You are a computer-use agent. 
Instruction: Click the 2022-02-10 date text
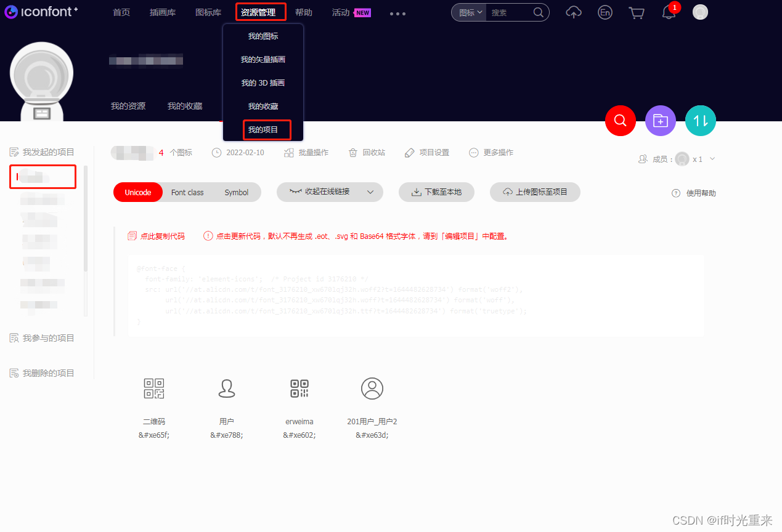(x=245, y=153)
